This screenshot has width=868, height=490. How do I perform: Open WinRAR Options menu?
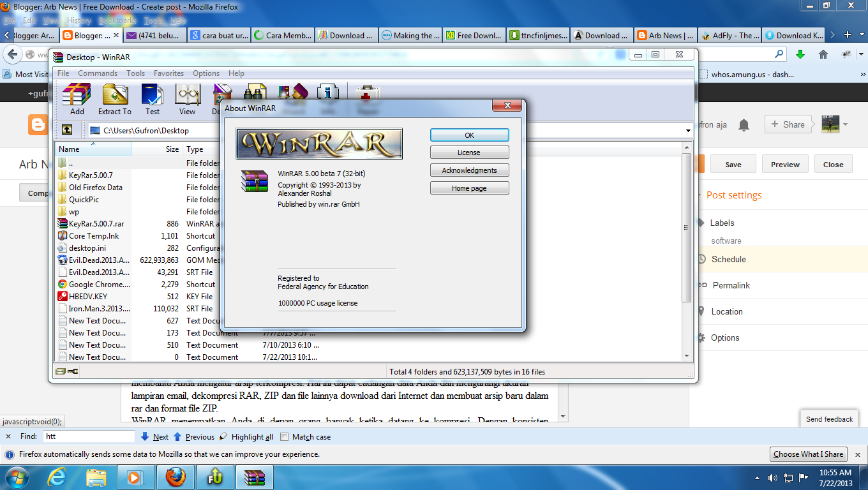click(x=206, y=73)
